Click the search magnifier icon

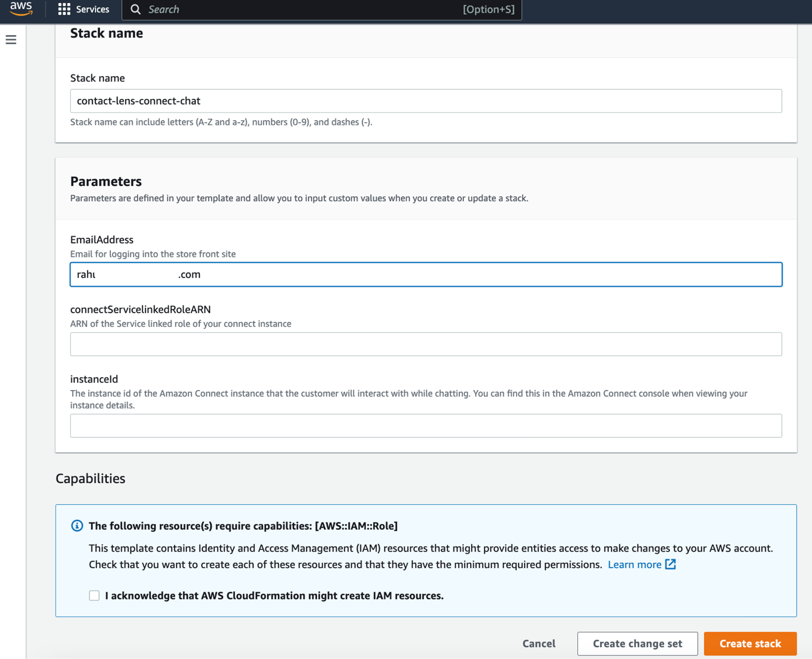[135, 9]
